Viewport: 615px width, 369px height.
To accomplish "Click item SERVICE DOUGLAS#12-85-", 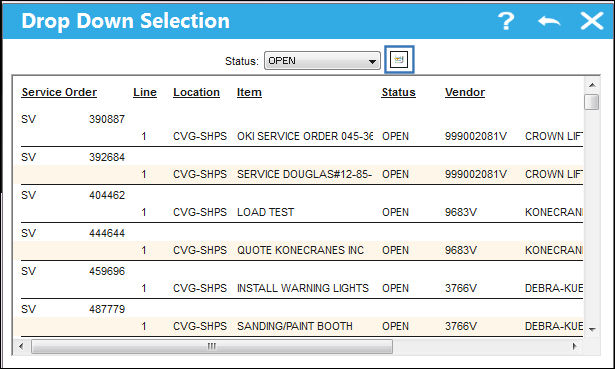I will (x=304, y=175).
